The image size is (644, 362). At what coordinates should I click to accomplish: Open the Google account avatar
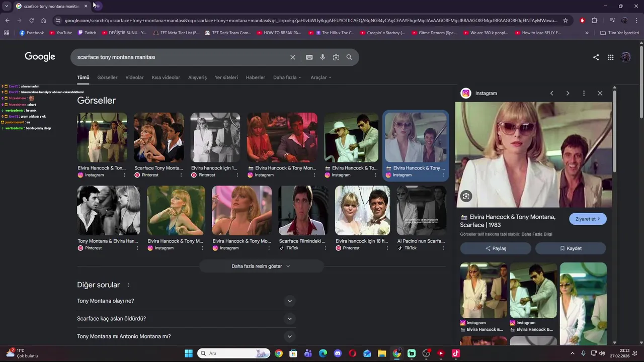pyautogui.click(x=626, y=57)
